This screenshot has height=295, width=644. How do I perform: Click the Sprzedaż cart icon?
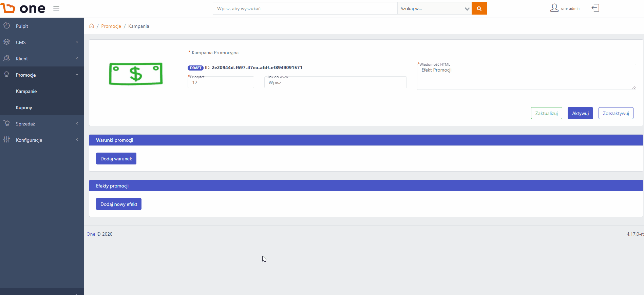coord(6,123)
